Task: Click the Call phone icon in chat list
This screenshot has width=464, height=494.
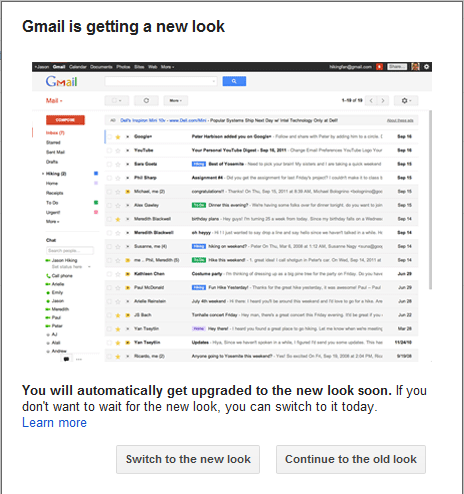Action: coord(48,276)
